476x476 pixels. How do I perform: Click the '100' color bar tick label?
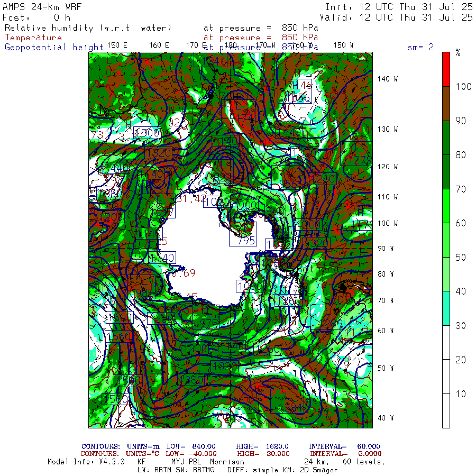(x=463, y=87)
